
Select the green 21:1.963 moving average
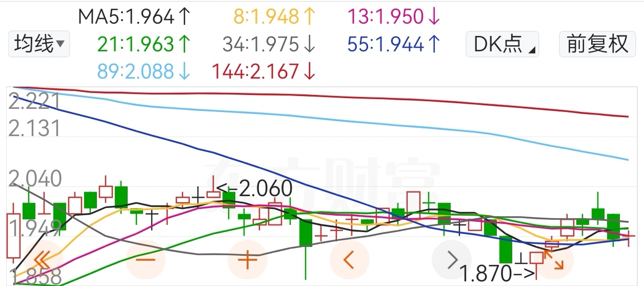[x=144, y=45]
